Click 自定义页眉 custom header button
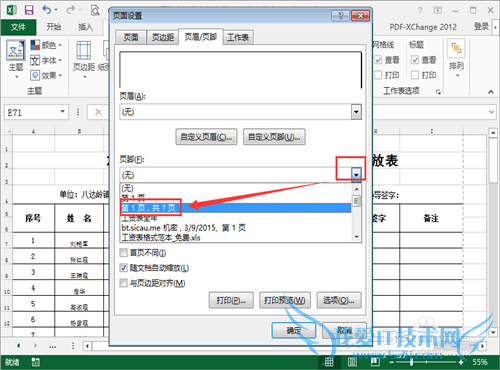The image size is (500, 370). (x=206, y=137)
